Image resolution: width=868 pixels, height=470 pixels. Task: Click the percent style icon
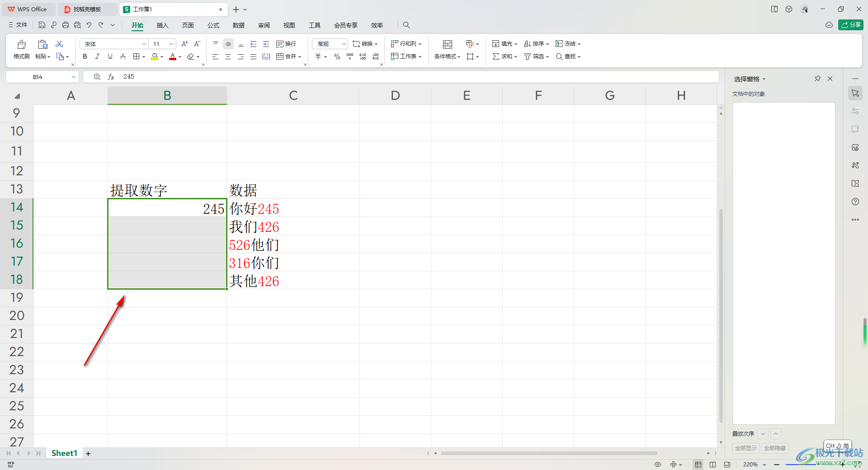[337, 56]
